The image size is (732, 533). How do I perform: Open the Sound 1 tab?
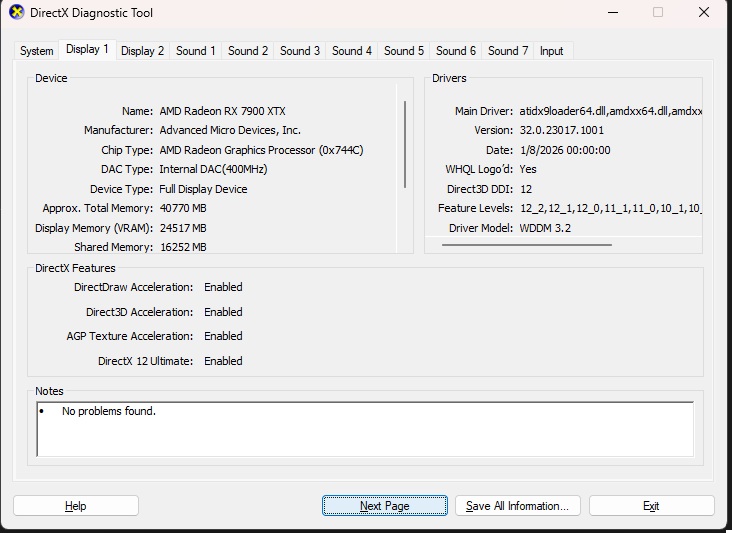pos(196,51)
